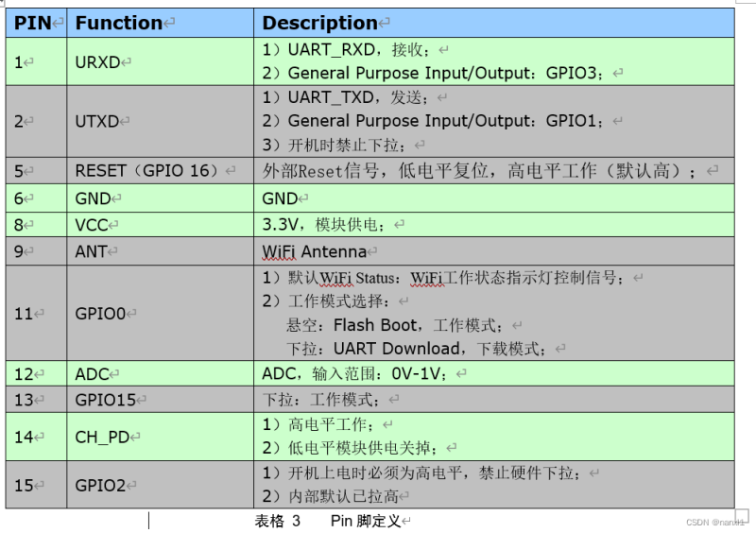Click the WiFi Antenna description text
756x533 pixels.
(x=314, y=251)
